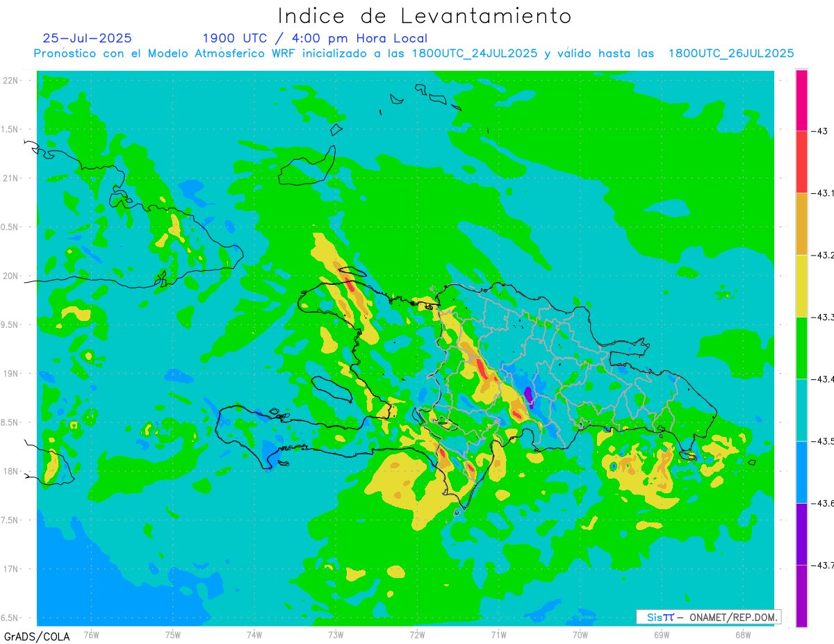Click the legend value '-43.3'
Image resolution: width=834 pixels, height=644 pixels.
(822, 317)
